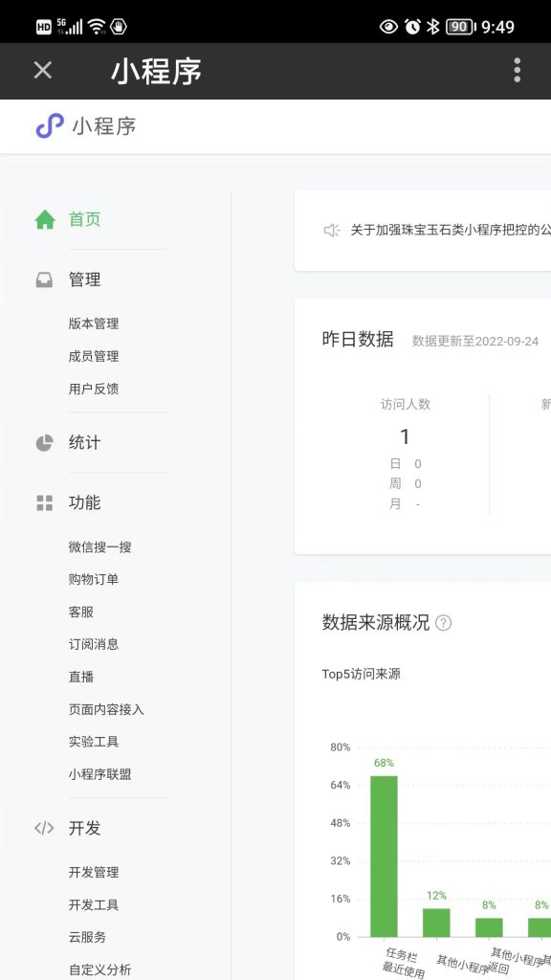Click the 数据来源概况 heading
Screen dimensions: 551x980
pos(375,622)
